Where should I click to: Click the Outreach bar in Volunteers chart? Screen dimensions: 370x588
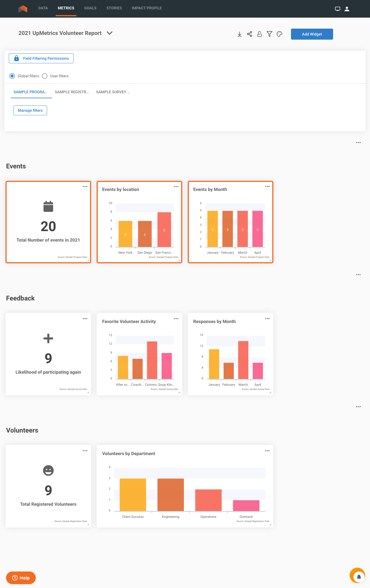click(246, 506)
